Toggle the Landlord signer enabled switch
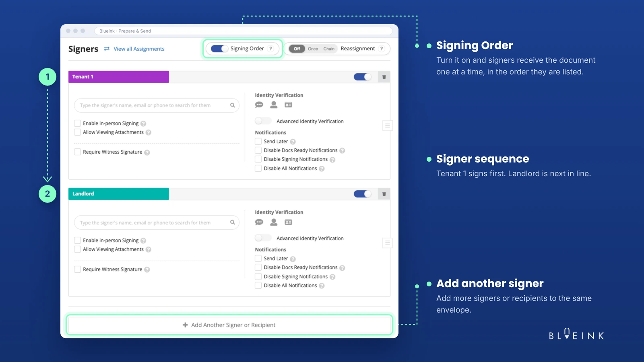Screen dimensions: 644x362 pos(362,194)
